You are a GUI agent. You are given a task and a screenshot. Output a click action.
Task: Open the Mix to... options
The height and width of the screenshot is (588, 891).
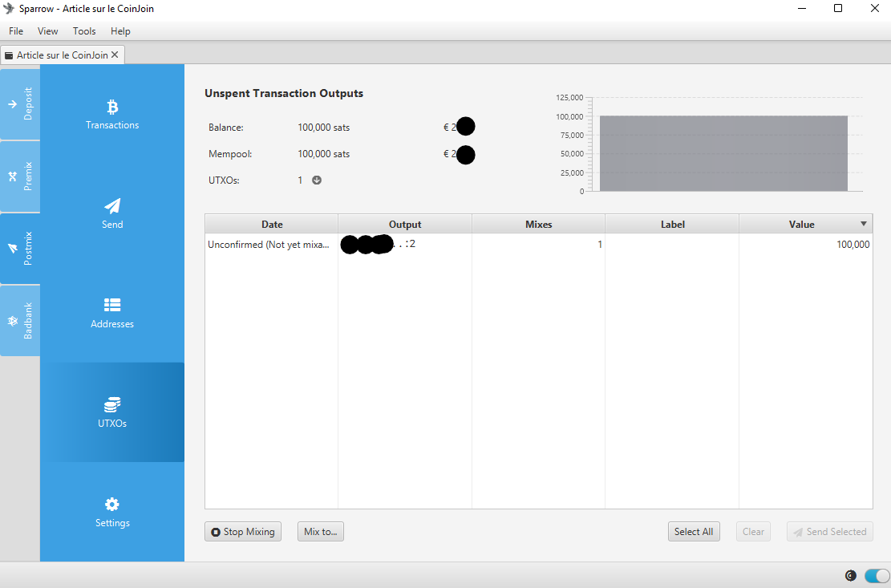tap(321, 531)
